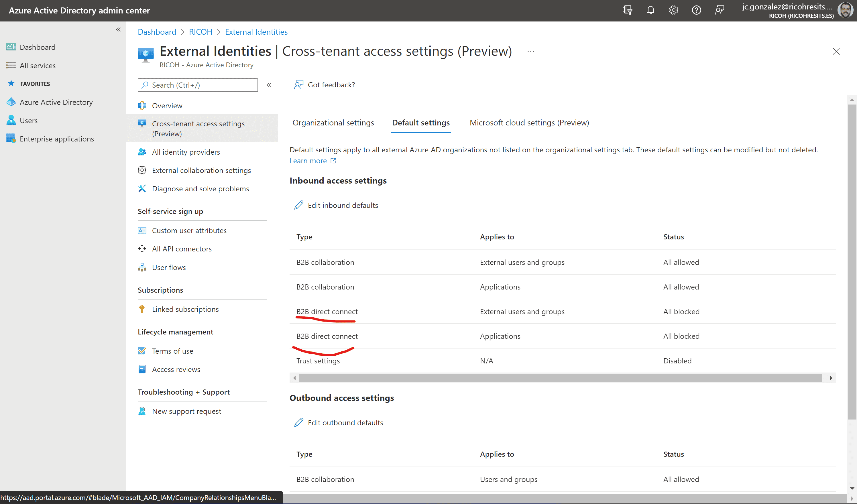Click the Trust settings row

563,361
